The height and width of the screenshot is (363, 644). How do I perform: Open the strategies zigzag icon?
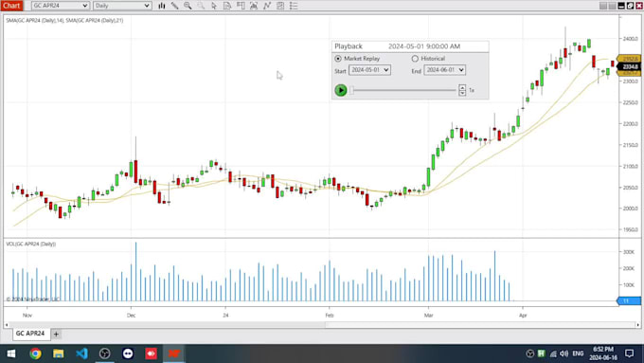click(x=267, y=6)
